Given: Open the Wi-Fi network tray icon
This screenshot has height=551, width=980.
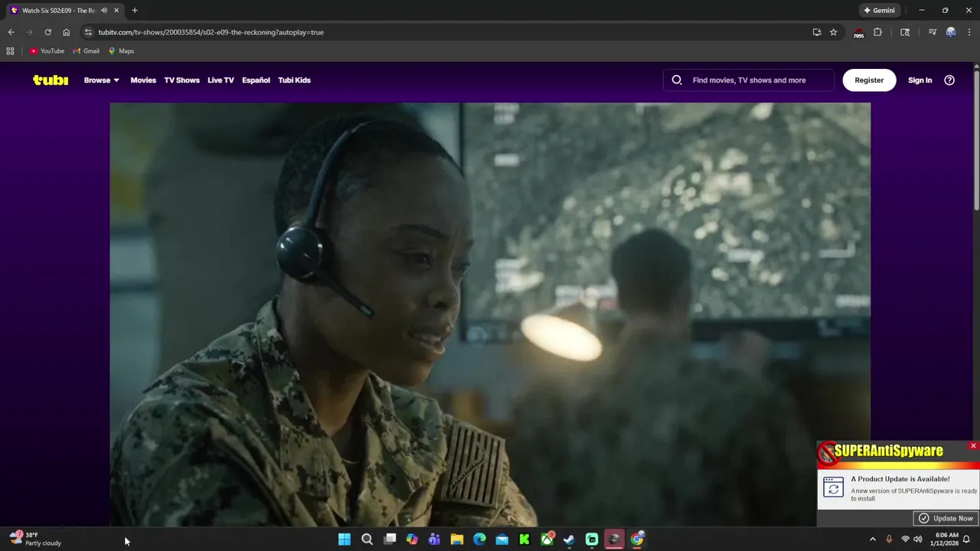Looking at the screenshot, I should coord(905,540).
